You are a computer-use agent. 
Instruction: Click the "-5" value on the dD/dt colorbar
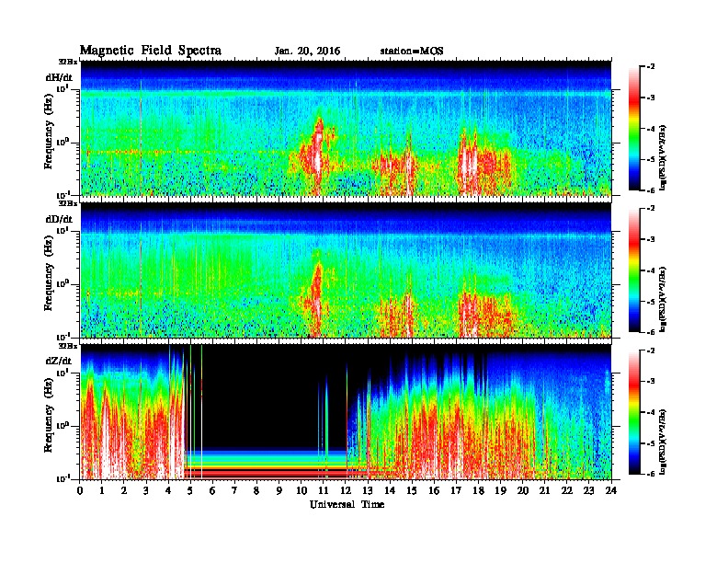pyautogui.click(x=651, y=302)
